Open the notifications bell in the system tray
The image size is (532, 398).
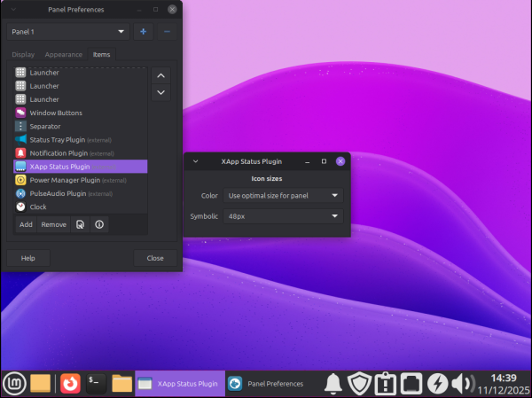coord(333,384)
